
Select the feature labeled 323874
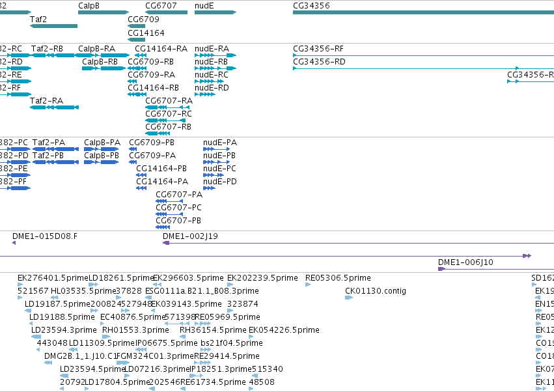click(x=243, y=304)
